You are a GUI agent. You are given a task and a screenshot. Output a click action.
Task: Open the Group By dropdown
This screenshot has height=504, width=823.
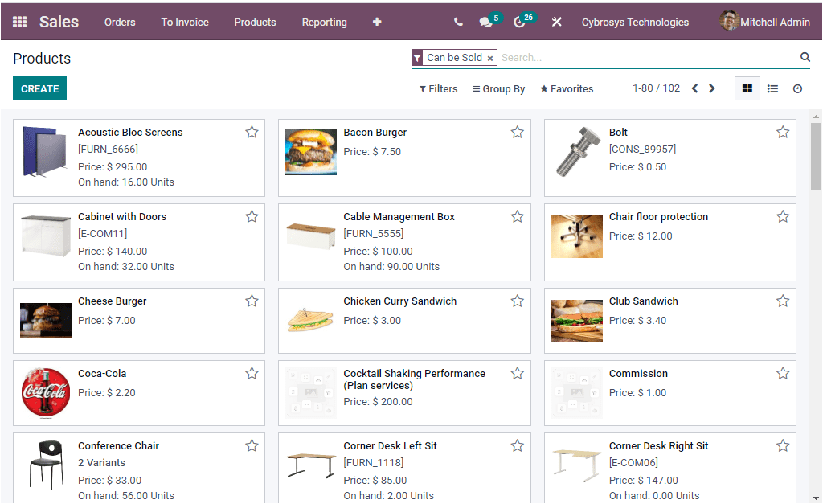pyautogui.click(x=498, y=88)
